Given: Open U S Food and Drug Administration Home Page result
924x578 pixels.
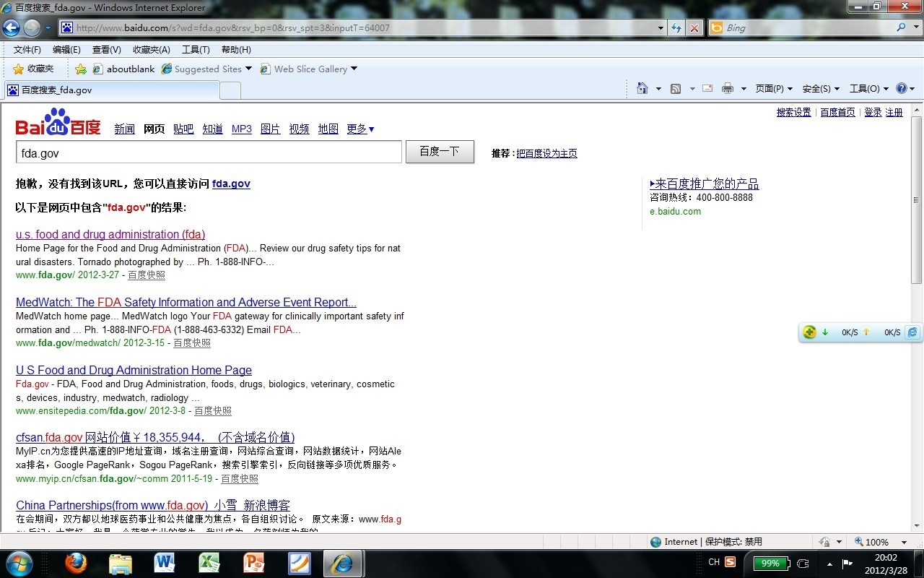Looking at the screenshot, I should [x=134, y=370].
